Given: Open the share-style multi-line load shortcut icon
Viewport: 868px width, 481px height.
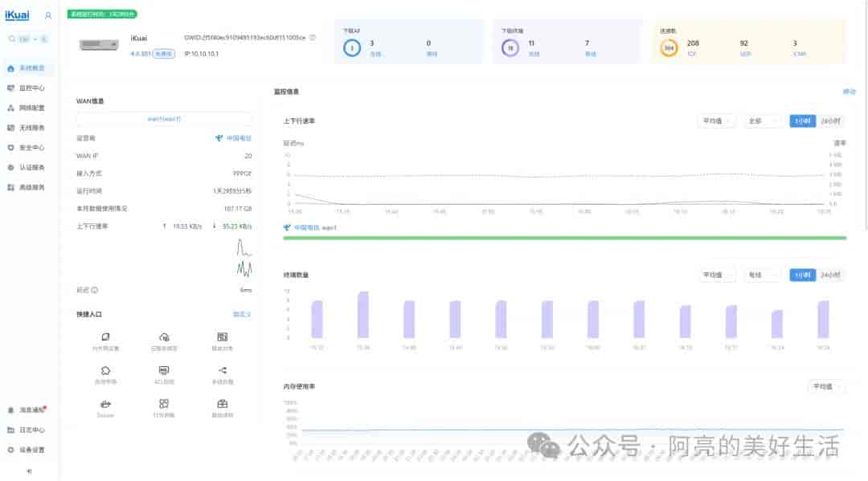Looking at the screenshot, I should click(x=222, y=370).
